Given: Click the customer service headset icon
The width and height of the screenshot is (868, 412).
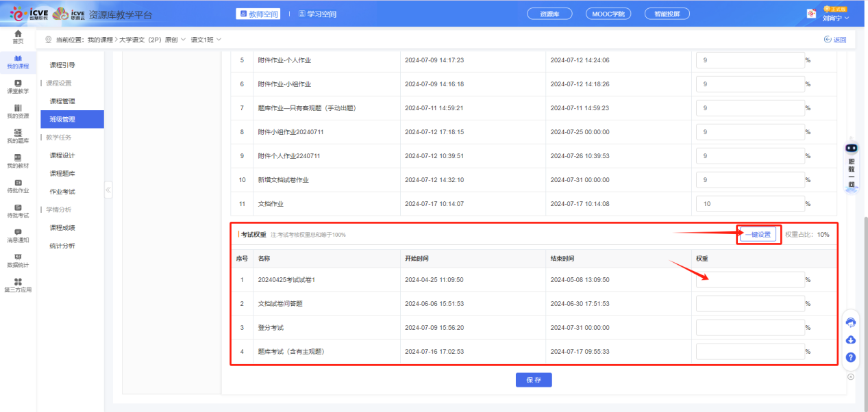Looking at the screenshot, I should pos(851,322).
